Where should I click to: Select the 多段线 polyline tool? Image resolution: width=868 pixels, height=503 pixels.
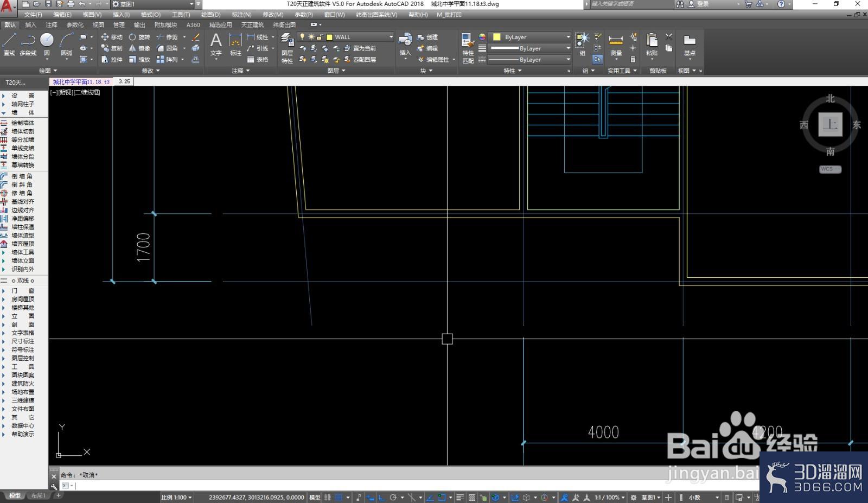[28, 44]
